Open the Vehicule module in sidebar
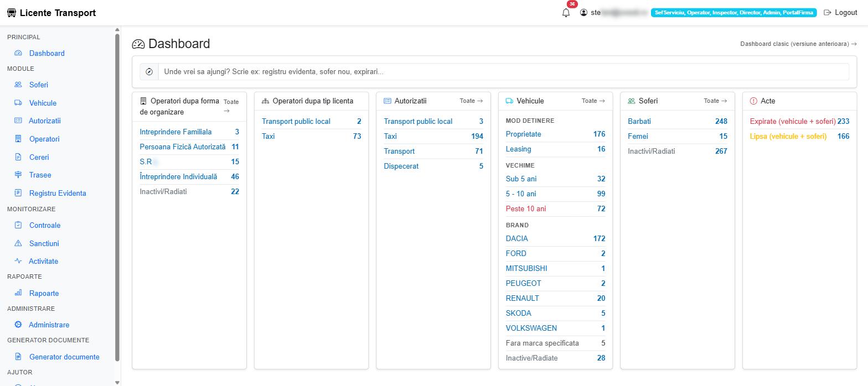868x386 pixels. pyautogui.click(x=43, y=103)
